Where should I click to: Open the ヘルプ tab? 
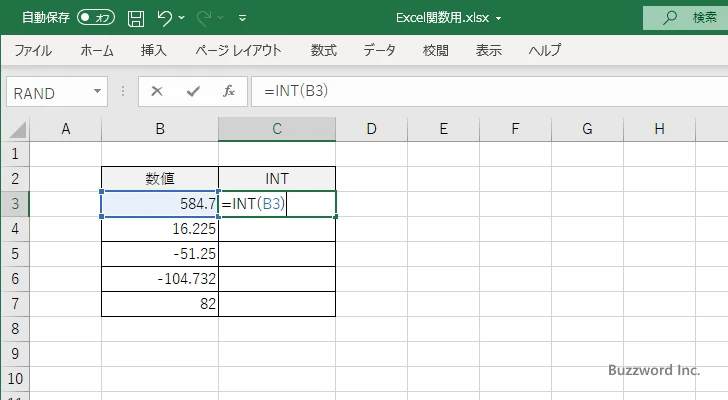click(x=544, y=50)
